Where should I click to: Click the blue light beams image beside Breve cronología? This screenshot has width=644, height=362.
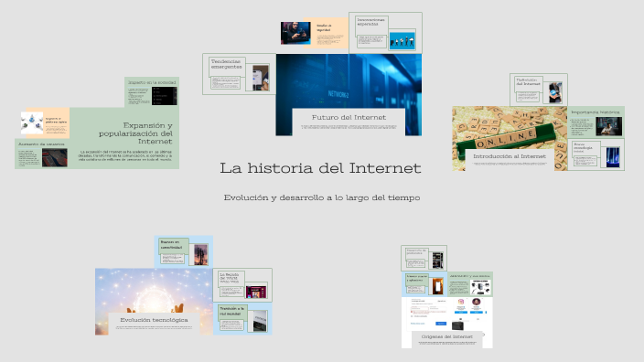(613, 157)
